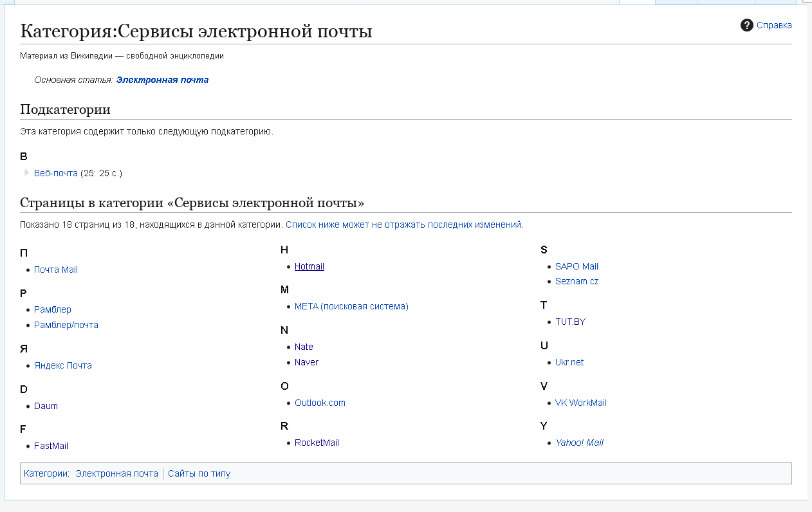Screen dimensions: 812x512
Task: Open the Outlook.com page link
Action: coord(320,403)
